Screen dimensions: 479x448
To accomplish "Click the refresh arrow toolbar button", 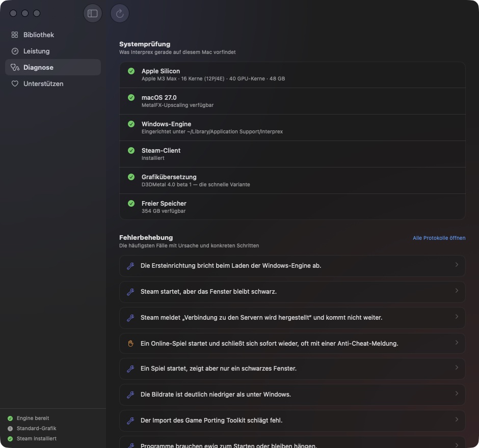I will coord(120,13).
